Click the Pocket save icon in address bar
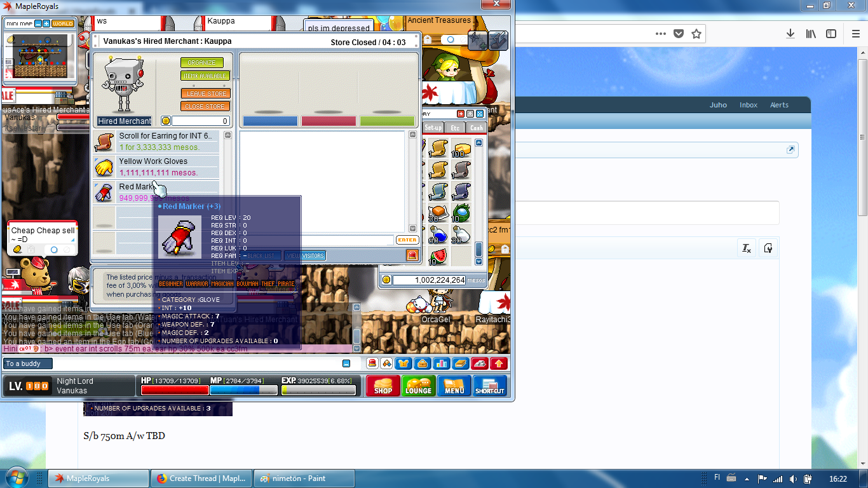The image size is (868, 488). (679, 34)
